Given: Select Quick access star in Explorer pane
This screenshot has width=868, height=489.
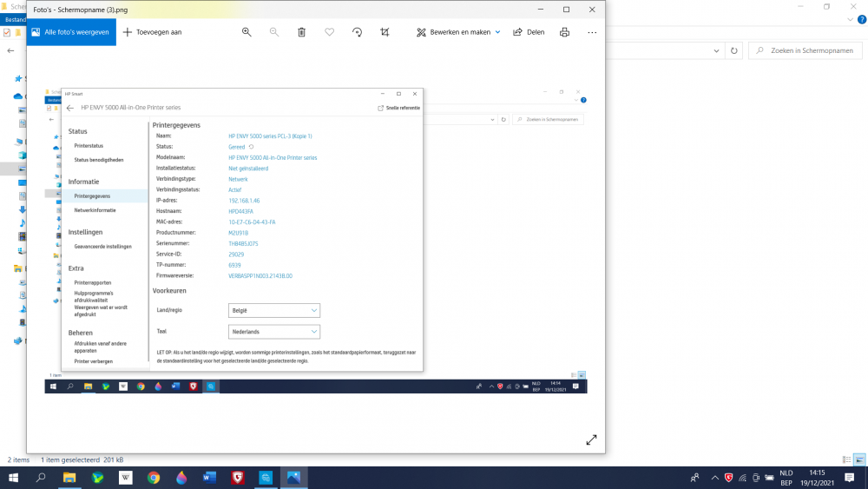Looking at the screenshot, I should coord(18,79).
